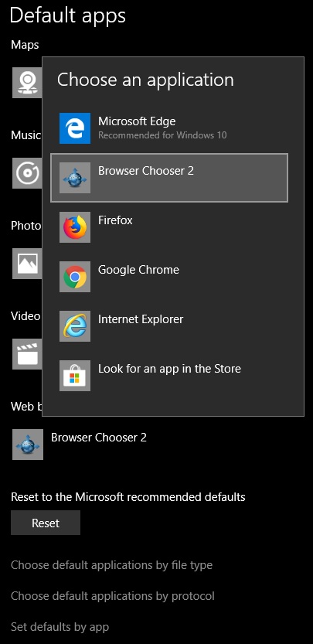Open the Video player clapperboard icon
Screen dimensions: 313x644
click(x=27, y=354)
